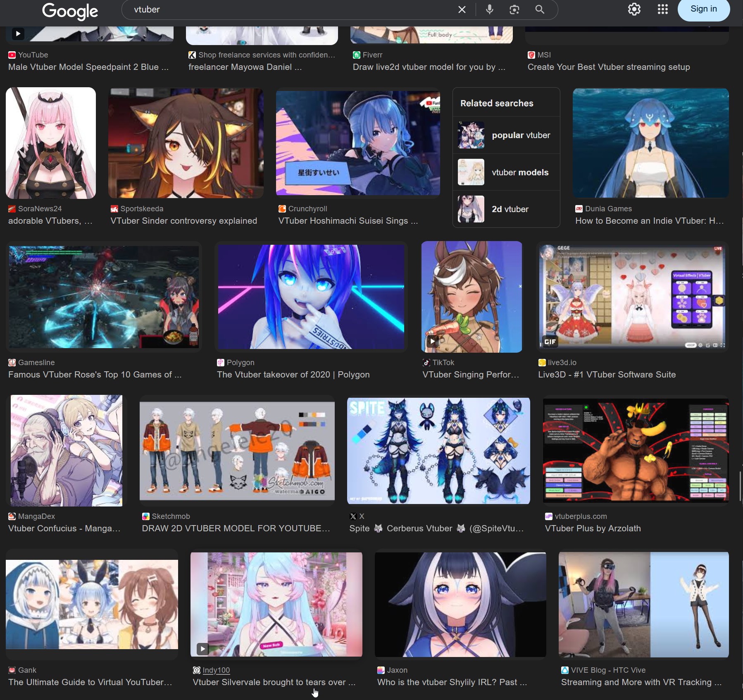Start voice search with the microphone icon
This screenshot has height=700, width=743.
pos(490,10)
